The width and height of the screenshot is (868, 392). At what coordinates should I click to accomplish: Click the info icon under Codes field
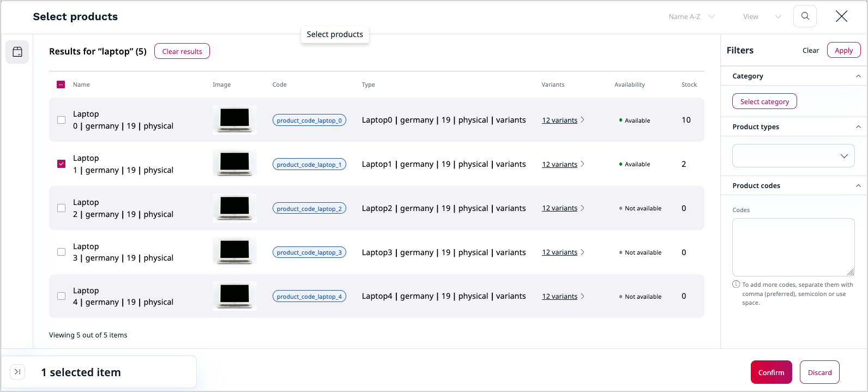click(736, 284)
